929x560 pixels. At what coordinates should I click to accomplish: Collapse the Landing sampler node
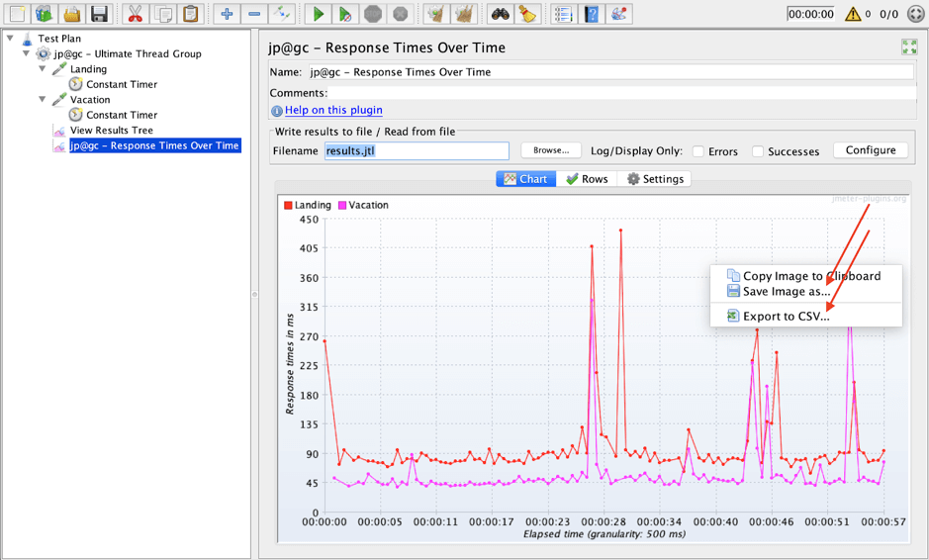(x=43, y=68)
